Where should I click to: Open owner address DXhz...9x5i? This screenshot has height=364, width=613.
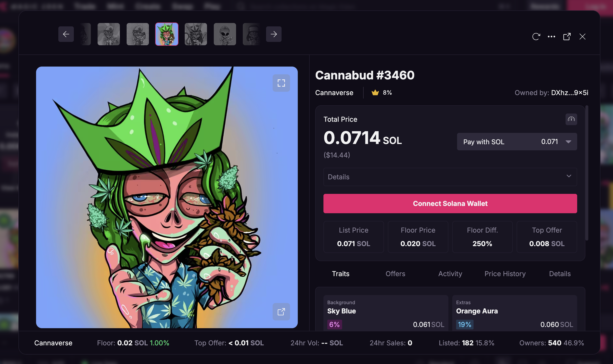(570, 93)
